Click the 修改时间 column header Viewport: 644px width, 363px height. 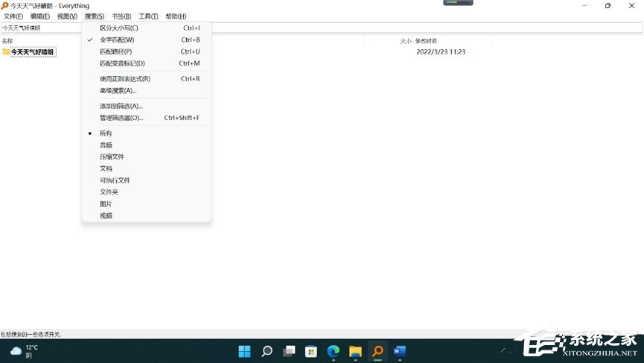(x=426, y=41)
